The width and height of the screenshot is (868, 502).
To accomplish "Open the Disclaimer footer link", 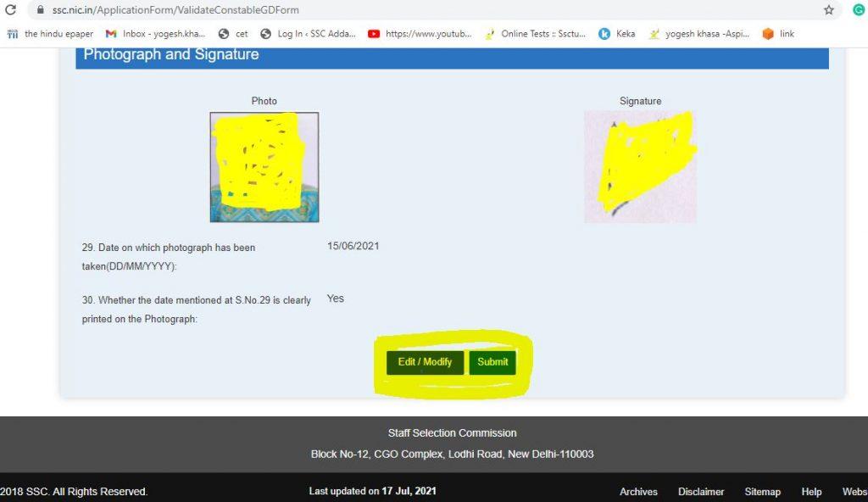I will [701, 492].
